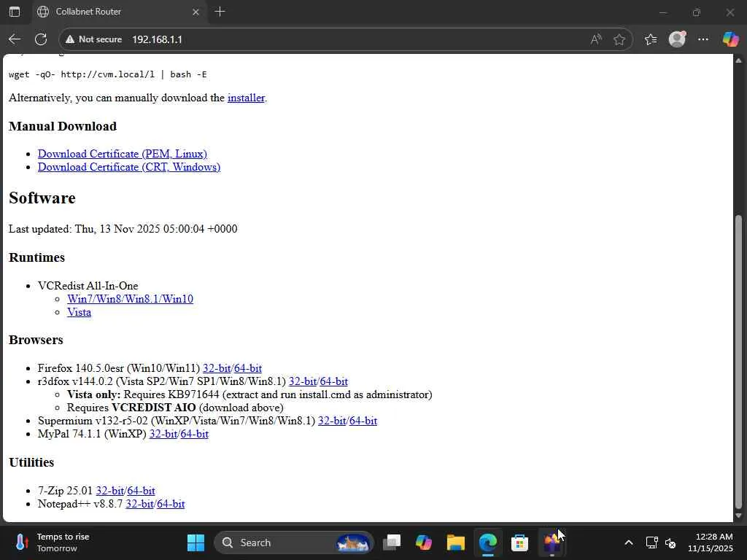Open Microsoft Store from taskbar
The height and width of the screenshot is (560, 747).
pyautogui.click(x=519, y=542)
